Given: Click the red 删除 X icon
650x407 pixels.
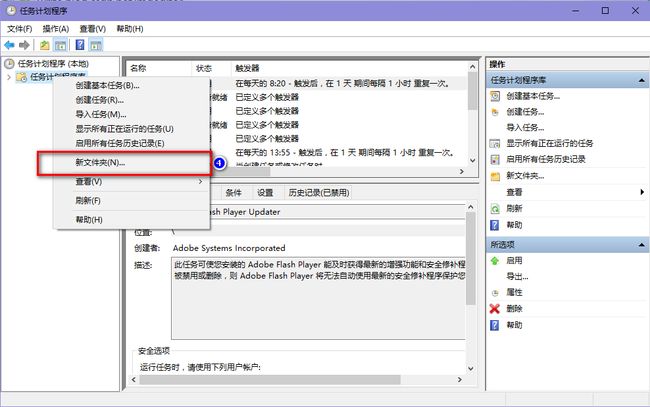Looking at the screenshot, I should tap(495, 308).
